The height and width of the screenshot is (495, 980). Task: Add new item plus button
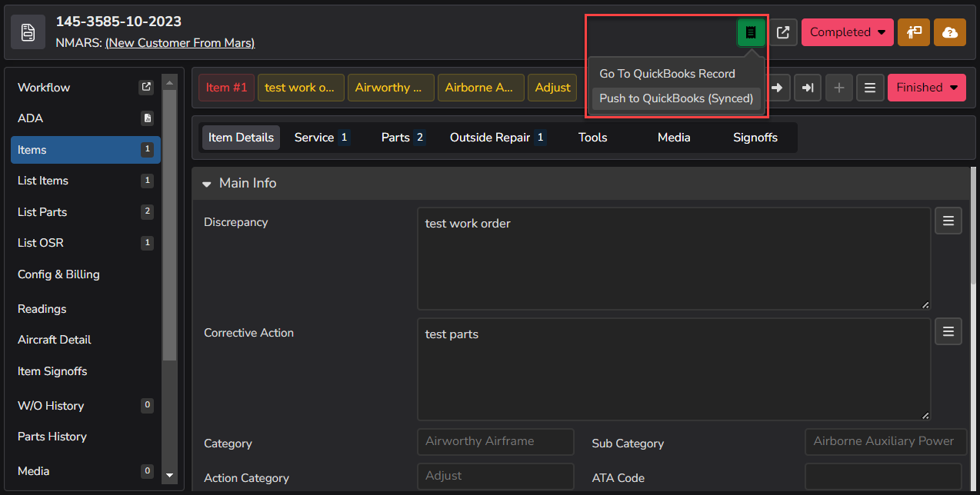839,88
